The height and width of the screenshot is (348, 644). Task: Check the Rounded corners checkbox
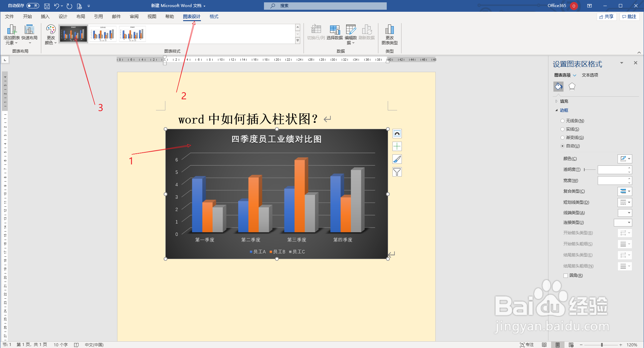pyautogui.click(x=566, y=276)
